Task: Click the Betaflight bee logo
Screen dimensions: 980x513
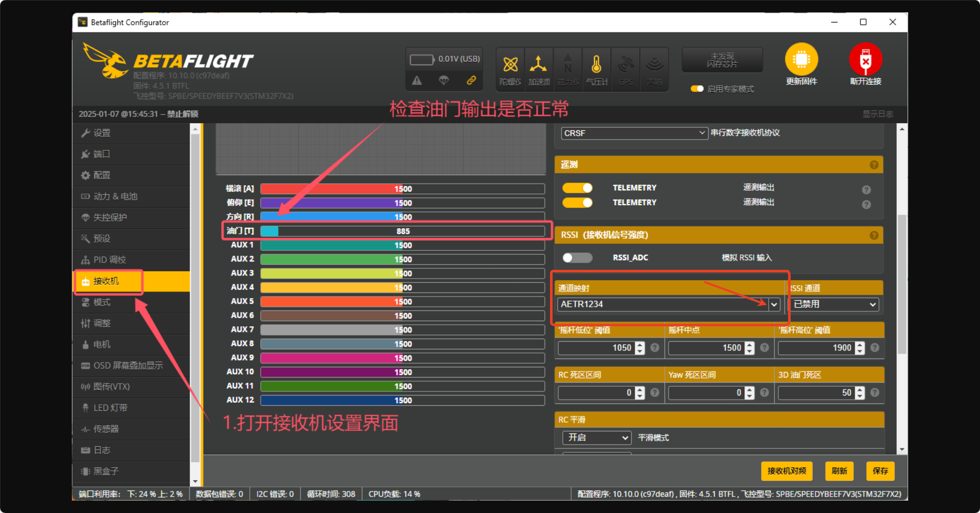Action: [x=106, y=61]
